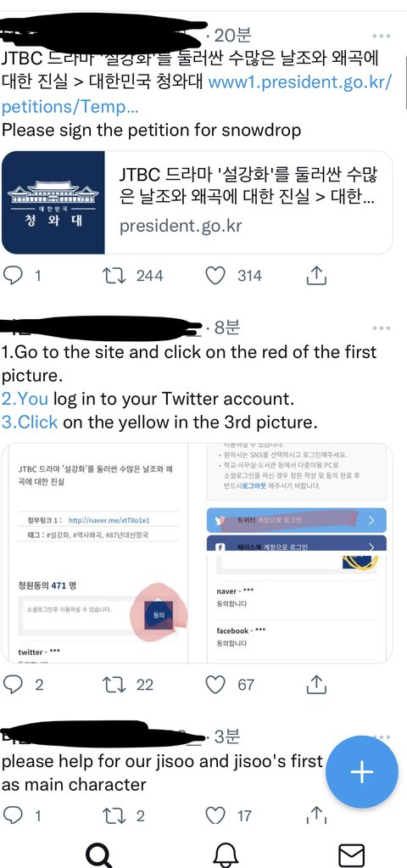Reply to the instructions tweet with 2 replies

tap(12, 685)
